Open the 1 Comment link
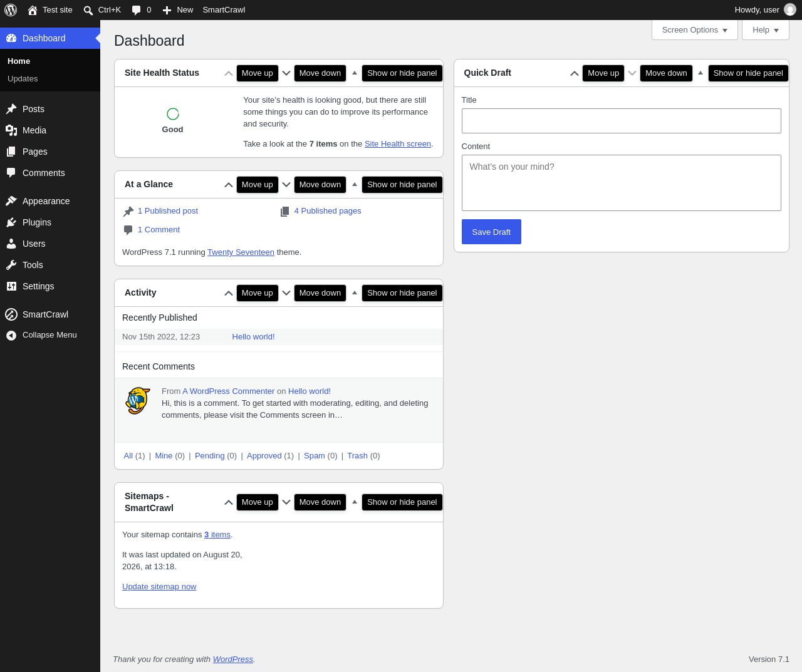802x672 pixels. tap(159, 230)
